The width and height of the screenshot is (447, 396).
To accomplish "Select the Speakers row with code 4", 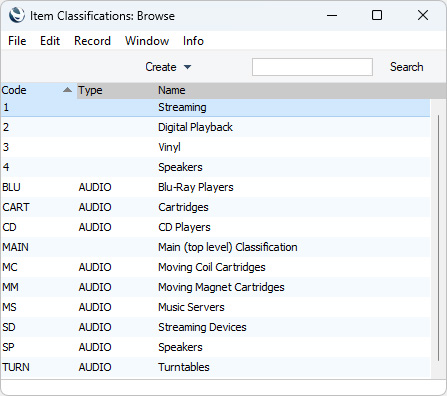I will coord(215,167).
